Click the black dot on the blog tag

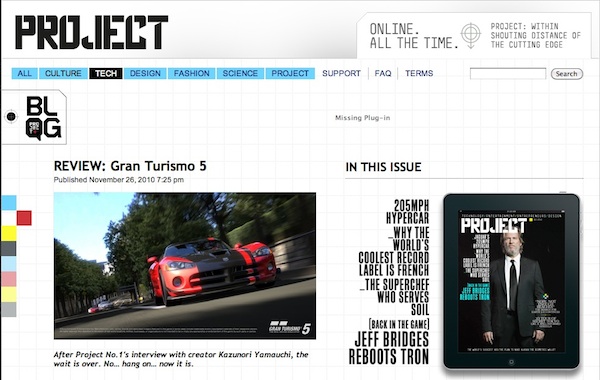[11, 116]
